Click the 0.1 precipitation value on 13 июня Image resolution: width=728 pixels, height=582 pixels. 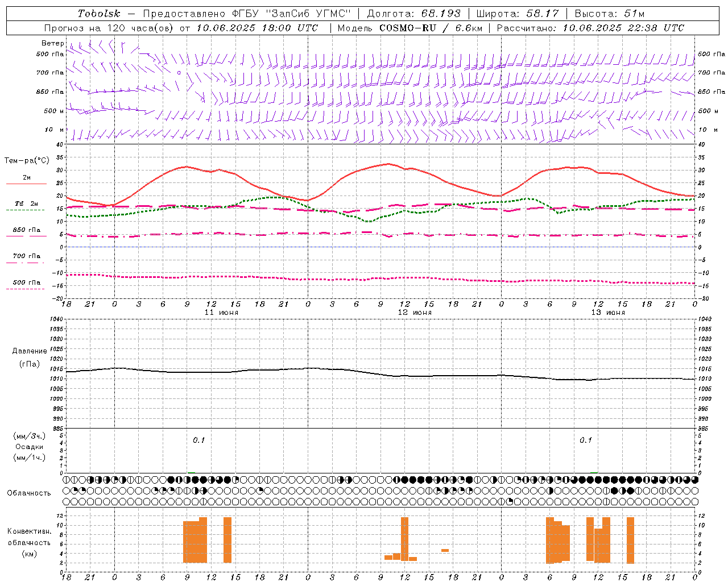coord(585,440)
